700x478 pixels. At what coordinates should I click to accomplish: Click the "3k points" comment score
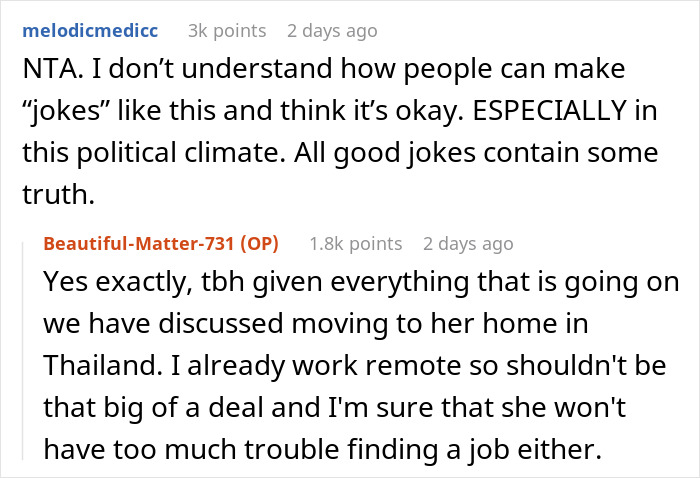[228, 31]
